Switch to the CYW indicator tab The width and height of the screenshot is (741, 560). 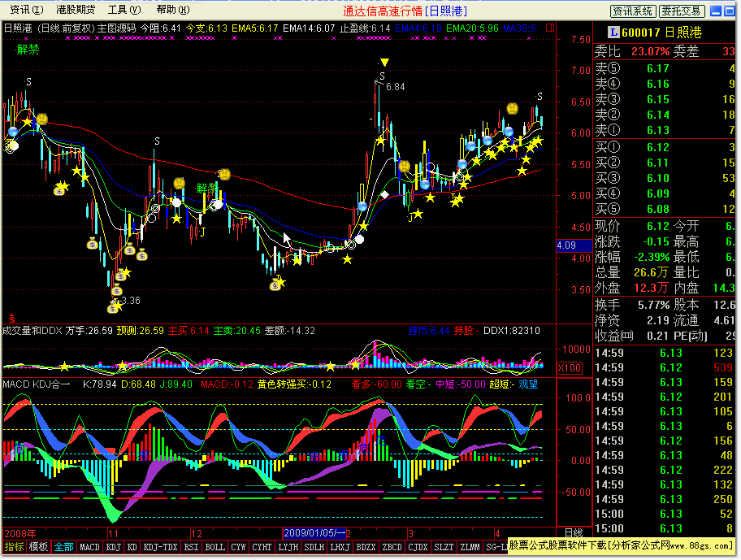[x=238, y=547]
